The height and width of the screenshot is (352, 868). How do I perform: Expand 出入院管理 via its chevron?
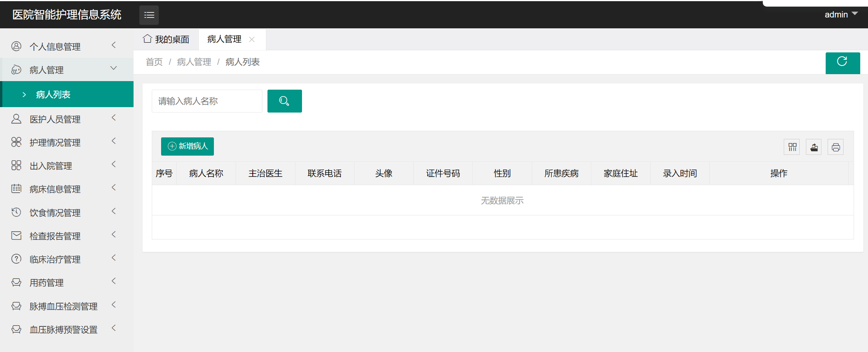coord(114,164)
